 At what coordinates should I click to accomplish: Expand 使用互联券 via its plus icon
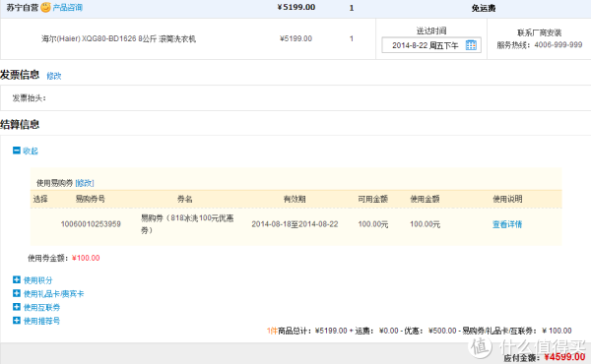click(x=16, y=307)
